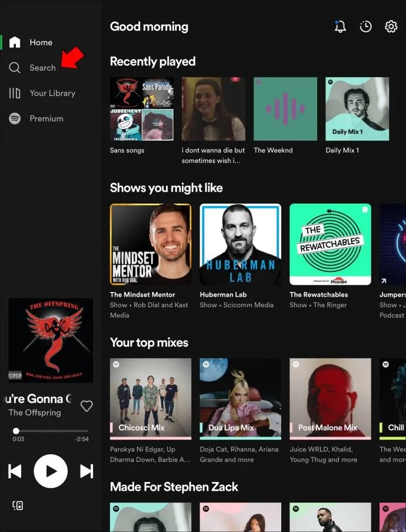This screenshot has height=532, width=406.
Task: Click 'Doja Cat, Rihanna, Ariana Grande and more' text
Action: tap(239, 454)
